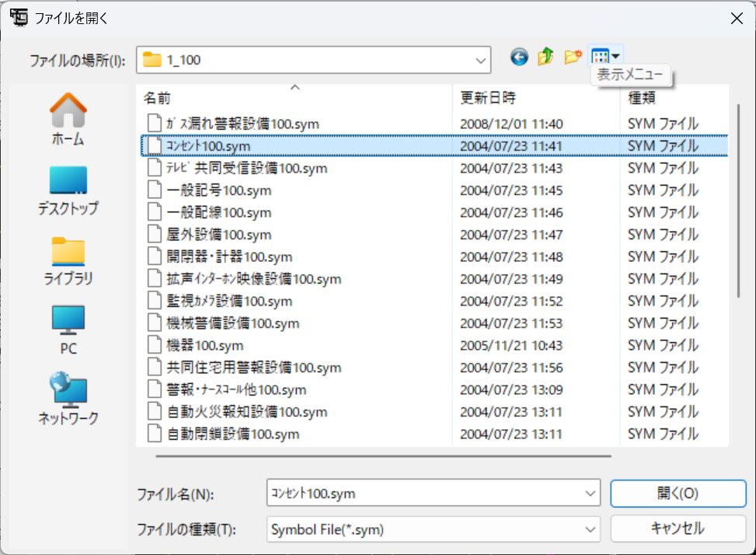
Task: Click the キャンセル button
Action: [678, 529]
